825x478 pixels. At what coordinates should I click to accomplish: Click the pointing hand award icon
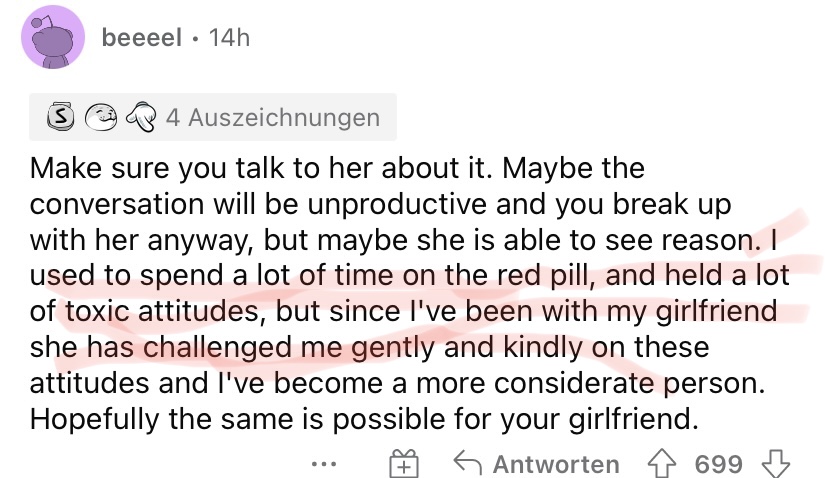[141, 117]
